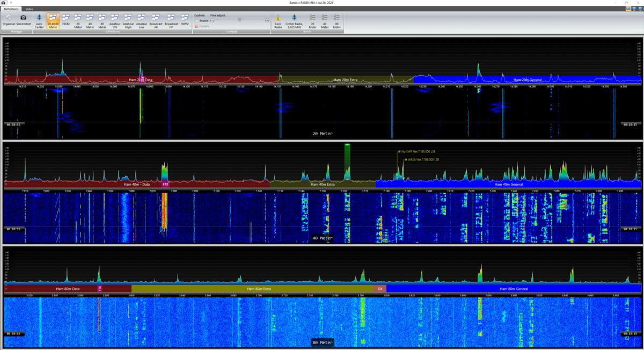644x350 pixels.
Task: Select 20 Meter in Bands group
Action: click(312, 21)
